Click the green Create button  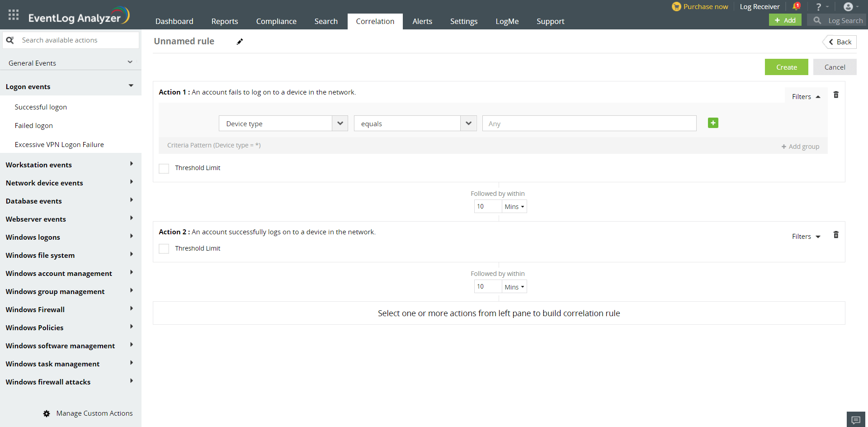click(x=786, y=67)
